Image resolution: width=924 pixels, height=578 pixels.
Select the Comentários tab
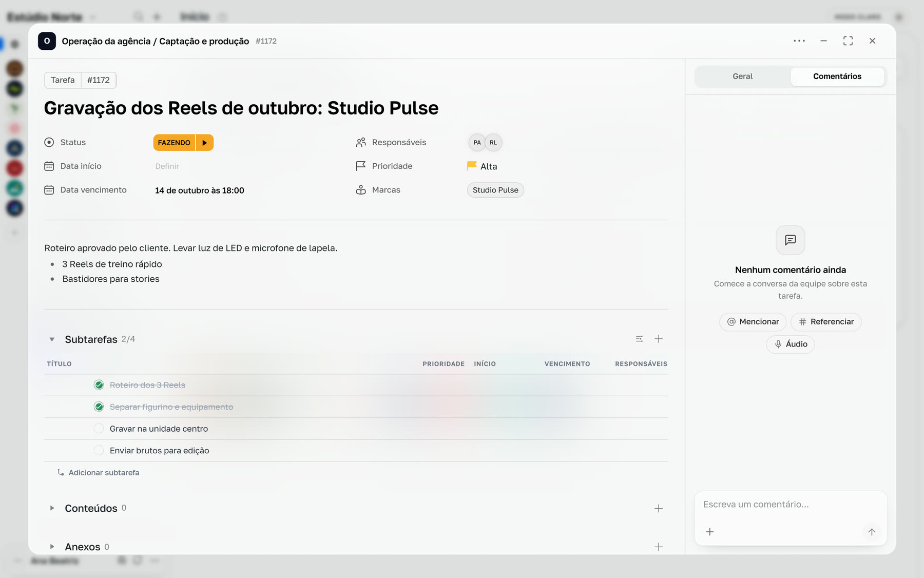pos(837,76)
